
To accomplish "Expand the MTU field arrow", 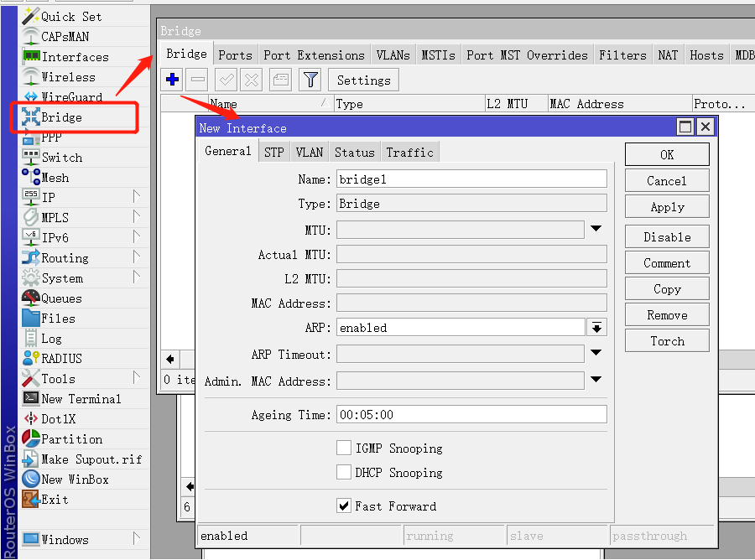I will [596, 229].
